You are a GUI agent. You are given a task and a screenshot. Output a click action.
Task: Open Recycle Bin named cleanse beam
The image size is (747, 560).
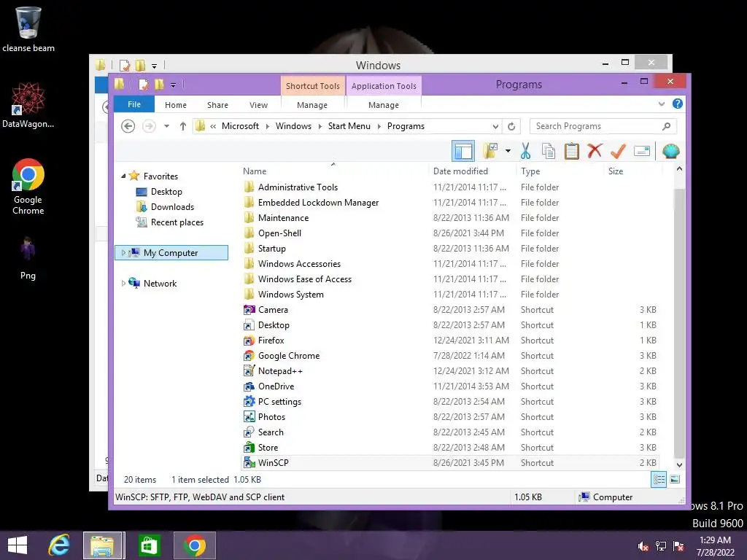coord(28,29)
